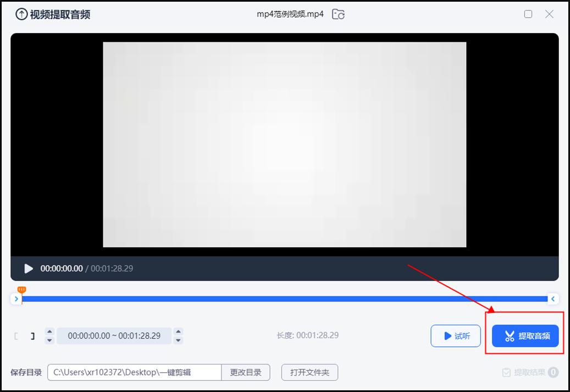Click the up arrow stepper beside the start bracket
The image size is (570, 392).
tap(49, 331)
